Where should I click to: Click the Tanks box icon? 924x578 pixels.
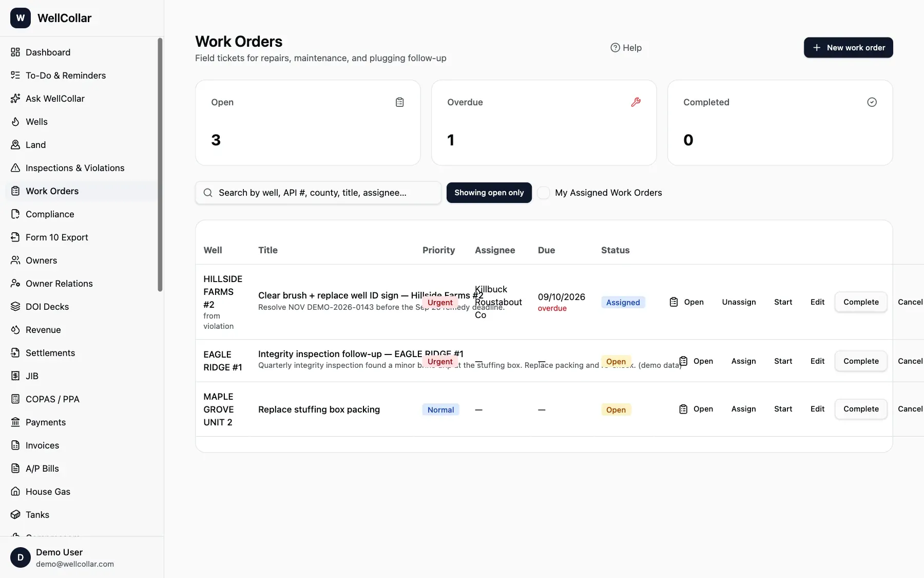tap(15, 514)
